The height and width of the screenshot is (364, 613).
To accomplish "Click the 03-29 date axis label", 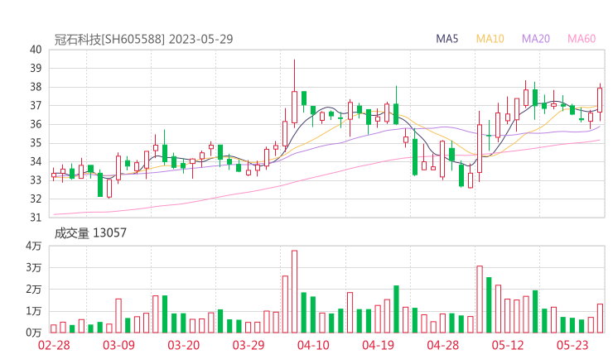I will [249, 345].
